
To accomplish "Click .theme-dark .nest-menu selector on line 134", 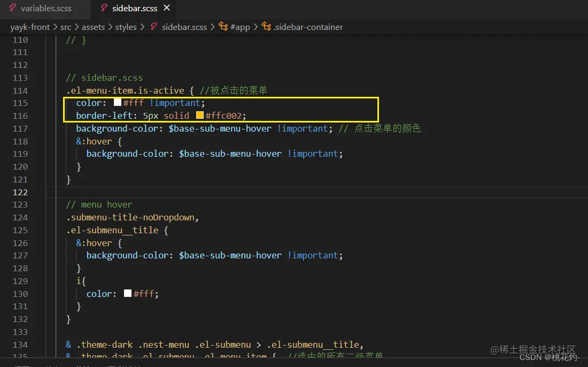I will (x=133, y=345).
